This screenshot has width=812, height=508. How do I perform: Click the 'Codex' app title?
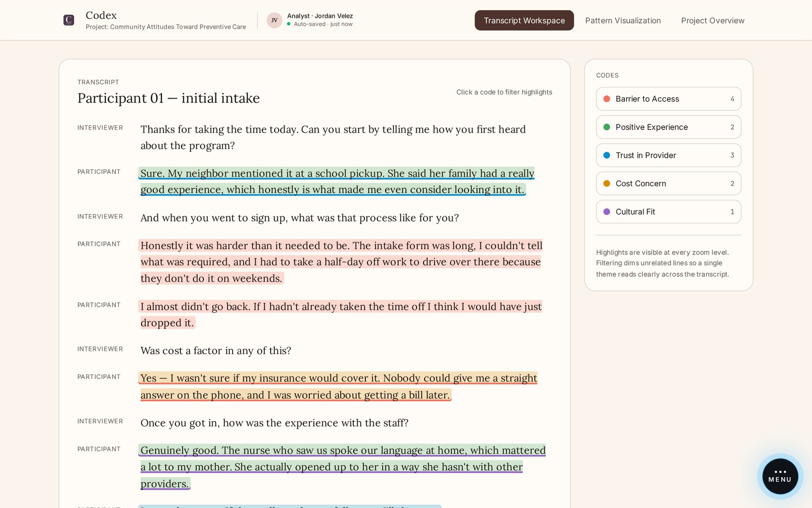coord(101,15)
